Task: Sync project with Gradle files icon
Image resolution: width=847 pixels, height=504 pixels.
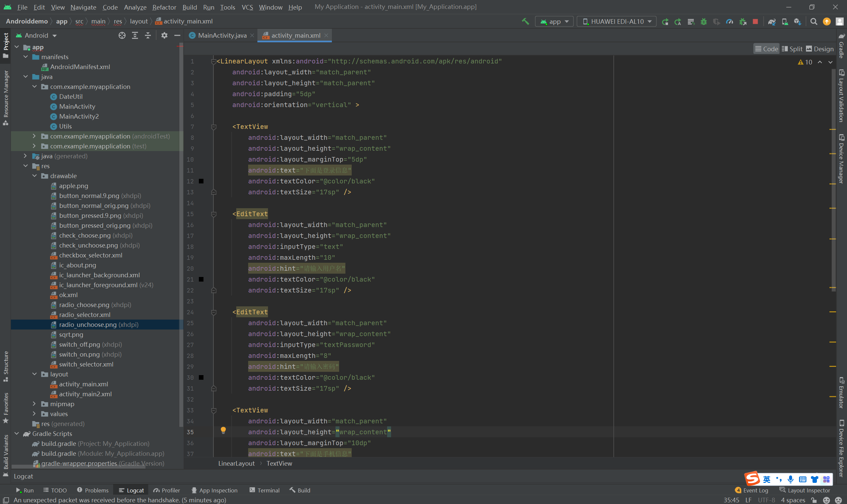Action: (772, 21)
